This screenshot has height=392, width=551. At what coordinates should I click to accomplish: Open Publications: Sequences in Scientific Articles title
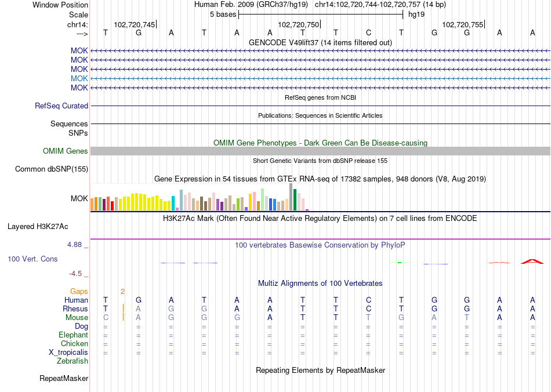320,115
